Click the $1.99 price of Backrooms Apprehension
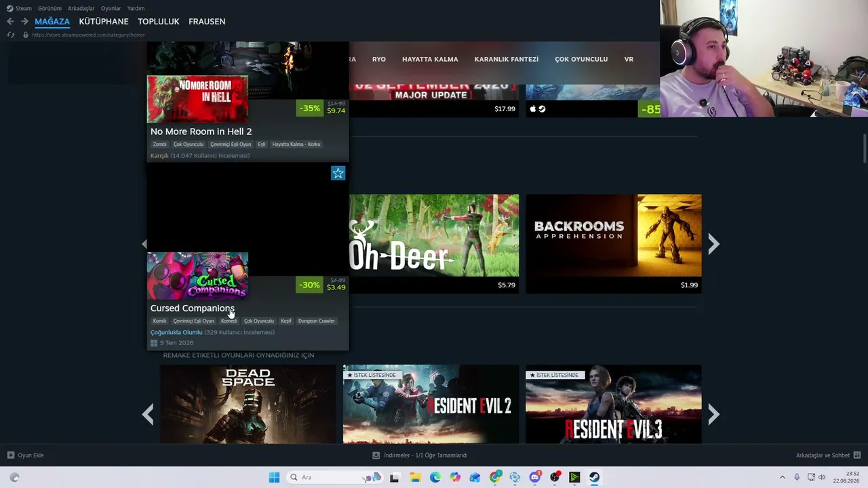Screen dimensions: 868x488 [689, 285]
